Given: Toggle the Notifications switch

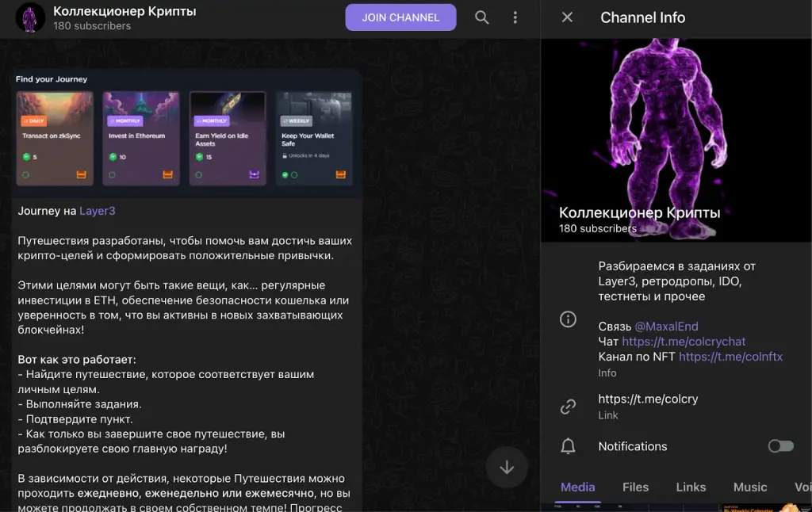Looking at the screenshot, I should pyautogui.click(x=780, y=445).
